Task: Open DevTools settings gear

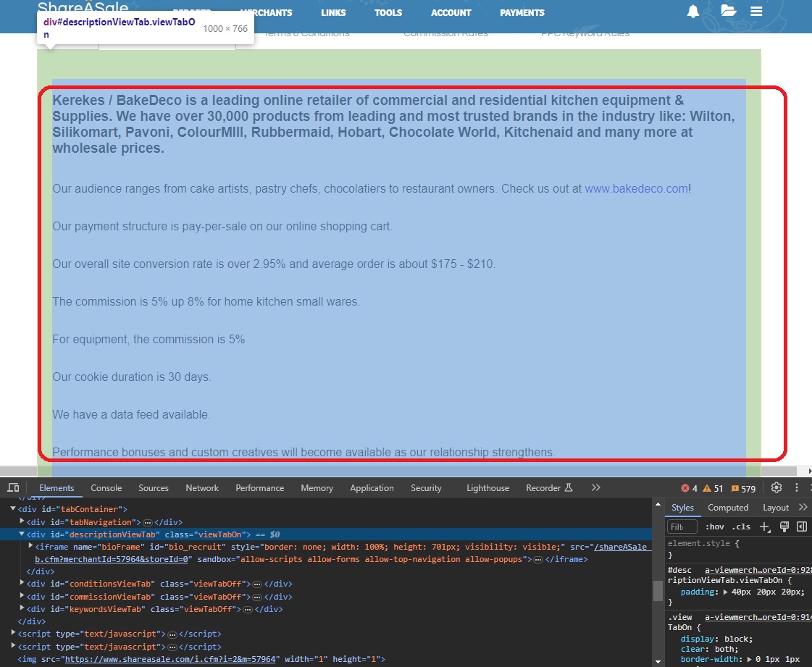Action: click(x=777, y=487)
